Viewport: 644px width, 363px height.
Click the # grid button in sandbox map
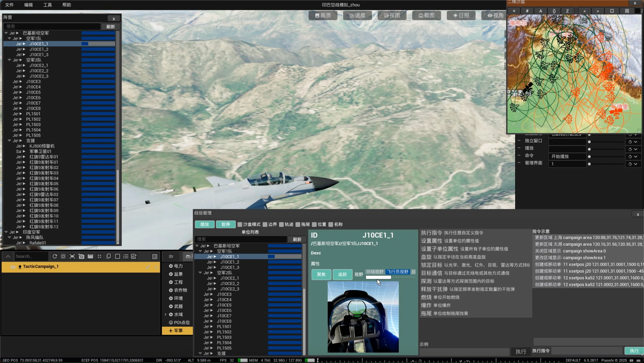527,11
